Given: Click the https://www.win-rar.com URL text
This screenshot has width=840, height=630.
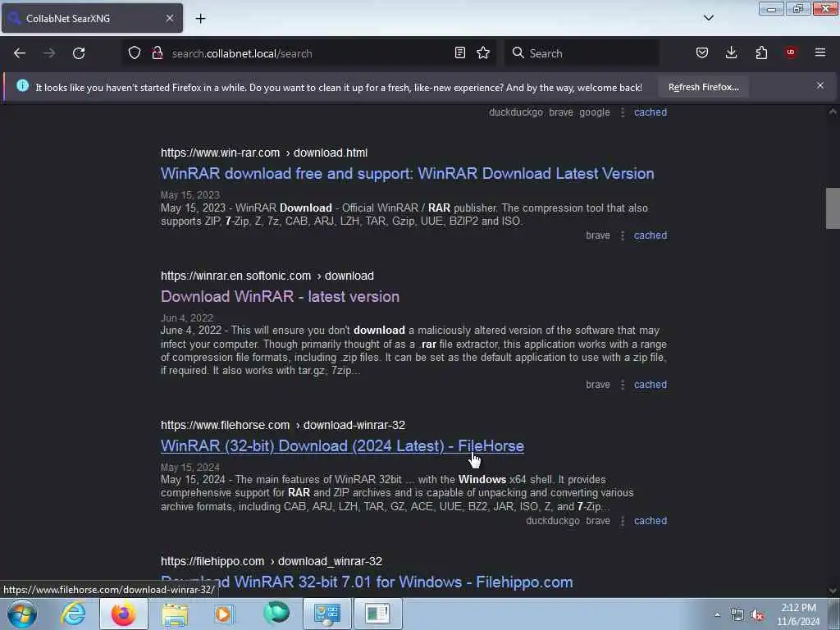Looking at the screenshot, I should click(x=220, y=153).
